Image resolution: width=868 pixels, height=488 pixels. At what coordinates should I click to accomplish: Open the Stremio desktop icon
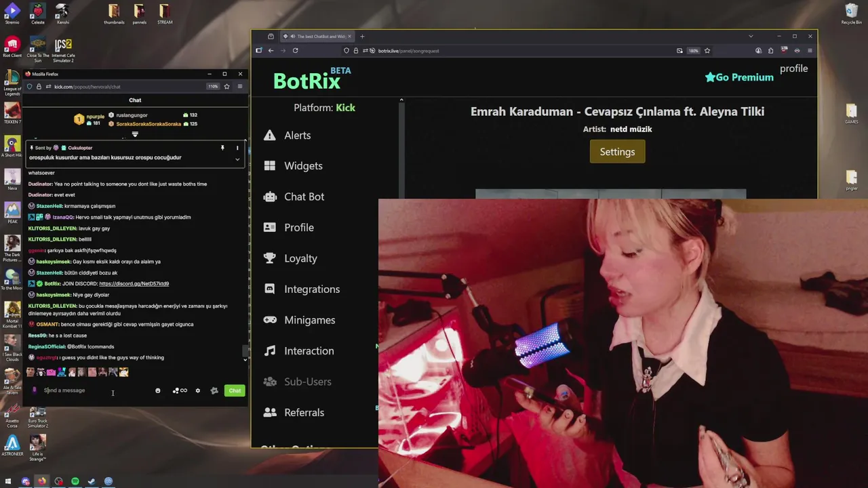pyautogui.click(x=12, y=14)
